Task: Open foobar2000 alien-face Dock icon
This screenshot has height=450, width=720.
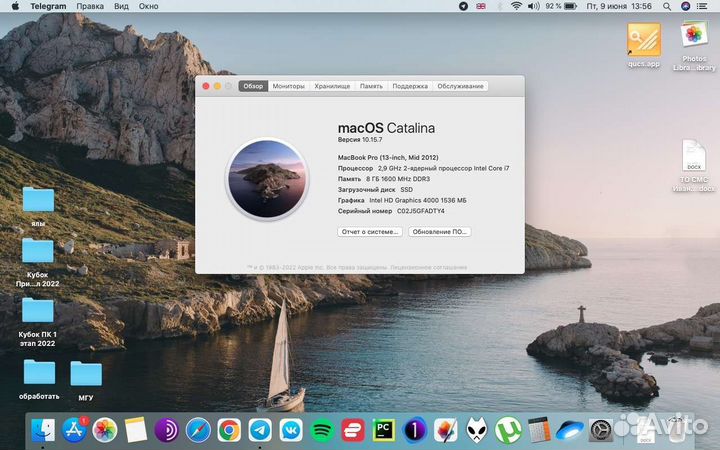Action: click(x=477, y=430)
